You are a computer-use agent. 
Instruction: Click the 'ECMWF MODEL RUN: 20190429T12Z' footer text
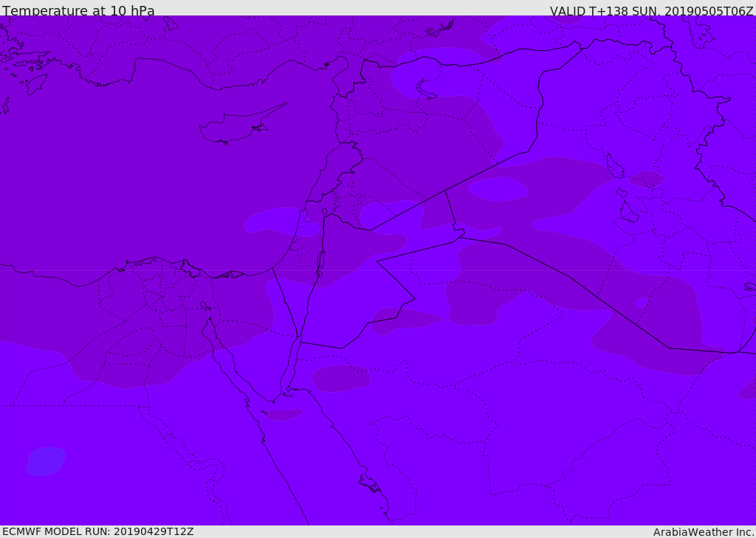click(x=98, y=531)
